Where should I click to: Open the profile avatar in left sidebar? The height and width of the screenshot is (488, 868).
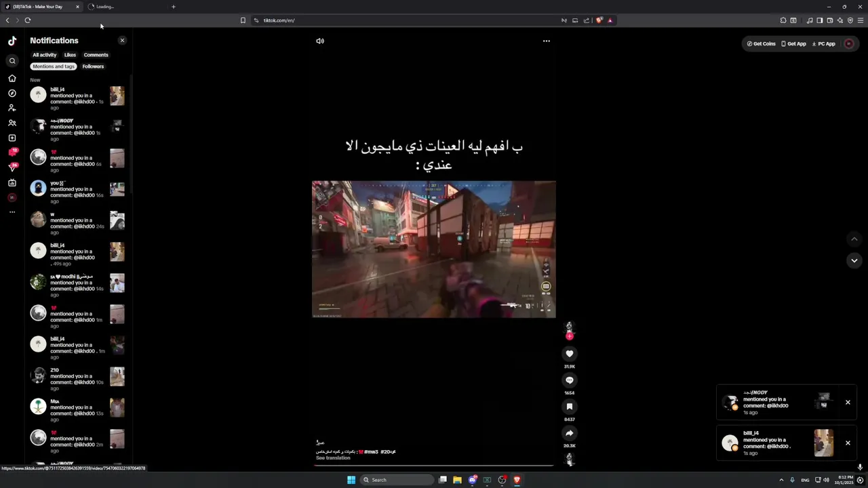click(12, 197)
